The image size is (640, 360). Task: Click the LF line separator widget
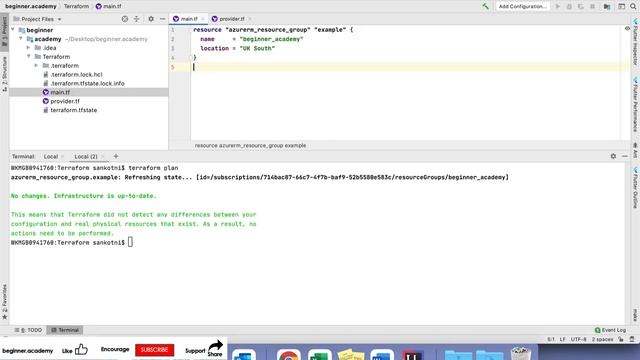pyautogui.click(x=562, y=339)
